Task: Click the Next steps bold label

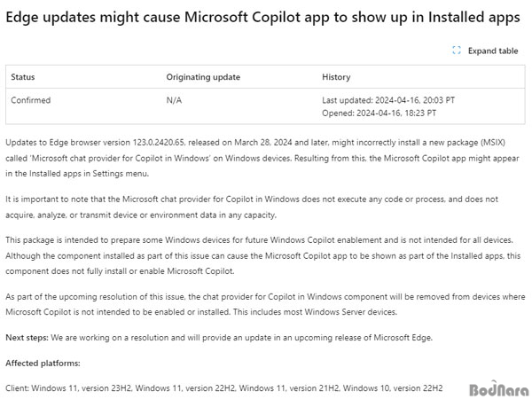Action: pyautogui.click(x=27, y=338)
